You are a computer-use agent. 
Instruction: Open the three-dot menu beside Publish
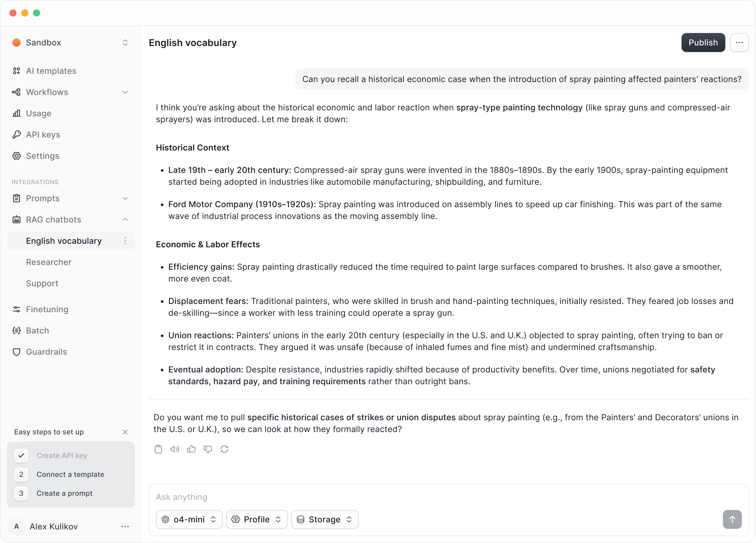(739, 43)
